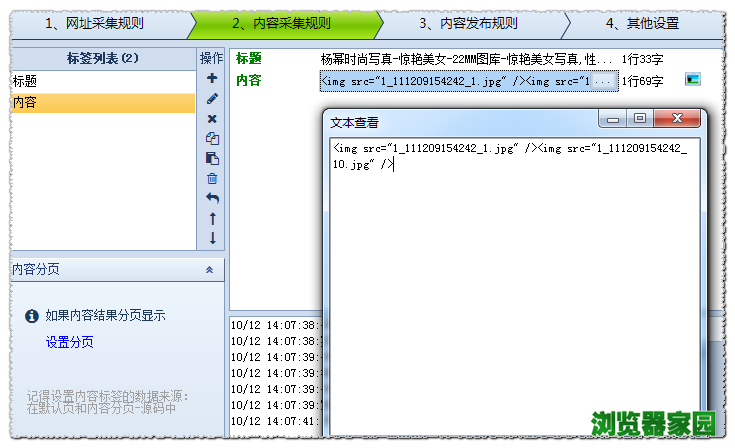This screenshot has height=448, width=735.
Task: Click the 设置分页 link
Action: (x=70, y=342)
